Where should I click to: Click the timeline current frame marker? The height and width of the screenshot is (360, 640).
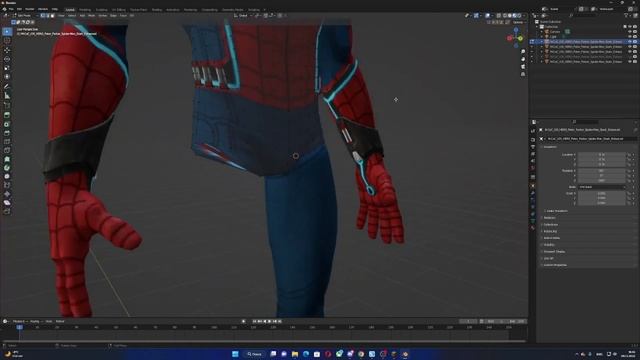[19, 327]
